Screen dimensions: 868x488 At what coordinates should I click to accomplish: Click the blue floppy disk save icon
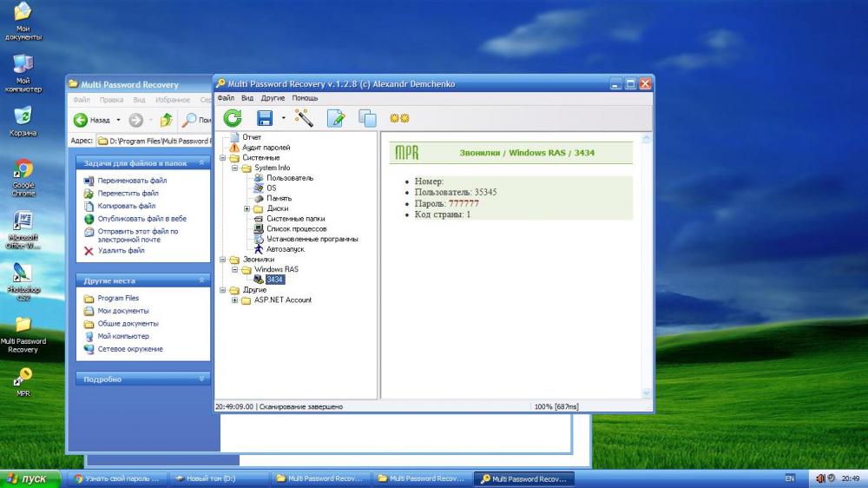[265, 118]
